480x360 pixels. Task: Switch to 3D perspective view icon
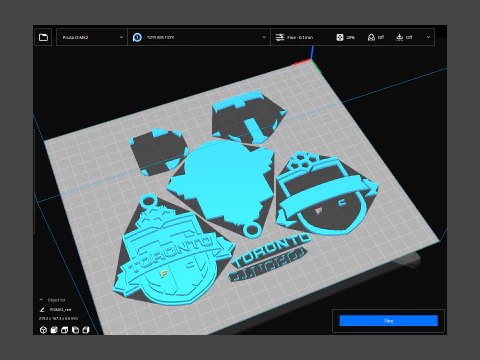pyautogui.click(x=43, y=330)
